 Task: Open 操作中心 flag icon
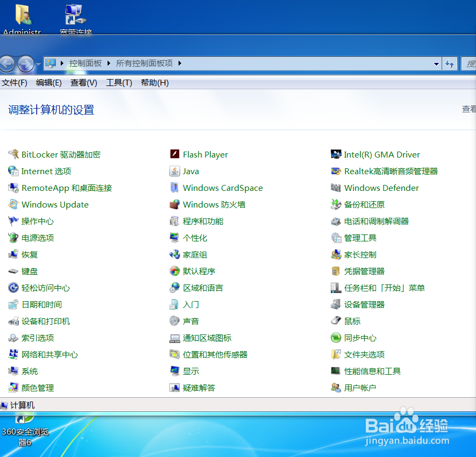pos(13,221)
